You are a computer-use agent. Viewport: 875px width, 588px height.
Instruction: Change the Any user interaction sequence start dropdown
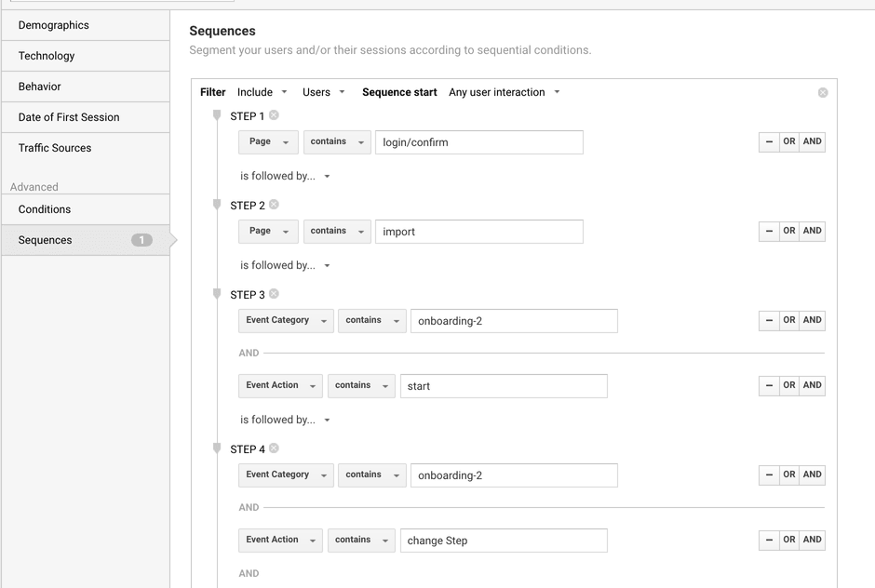coord(504,92)
